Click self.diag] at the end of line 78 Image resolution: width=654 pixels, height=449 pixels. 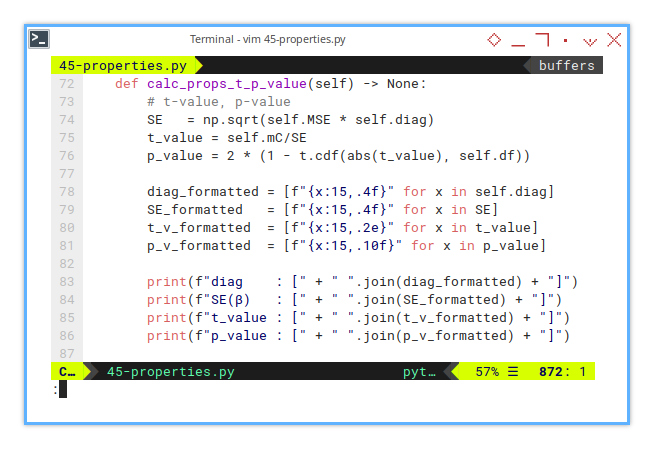point(515,192)
